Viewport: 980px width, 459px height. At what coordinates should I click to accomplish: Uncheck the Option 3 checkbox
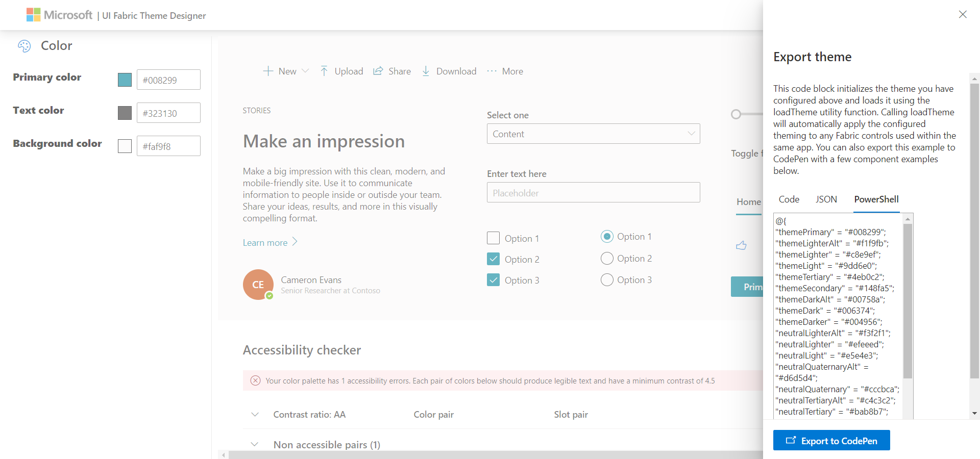493,279
